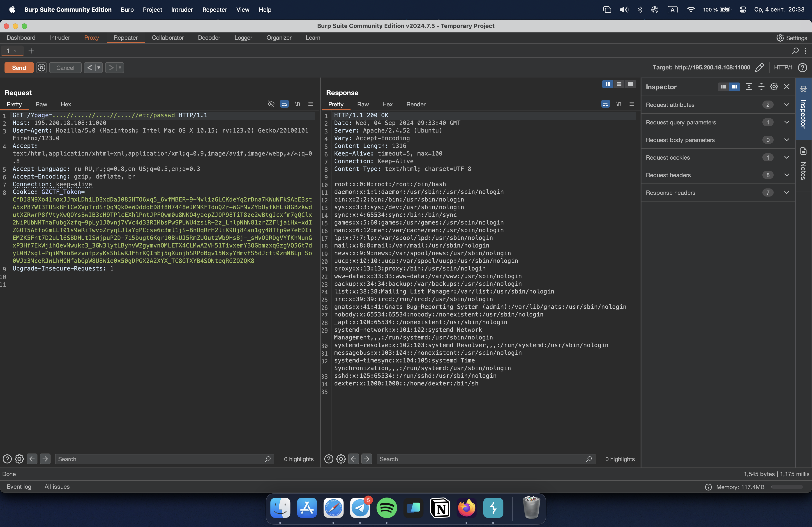812x527 pixels.
Task: Click the memory usage bar
Action: pos(787,487)
